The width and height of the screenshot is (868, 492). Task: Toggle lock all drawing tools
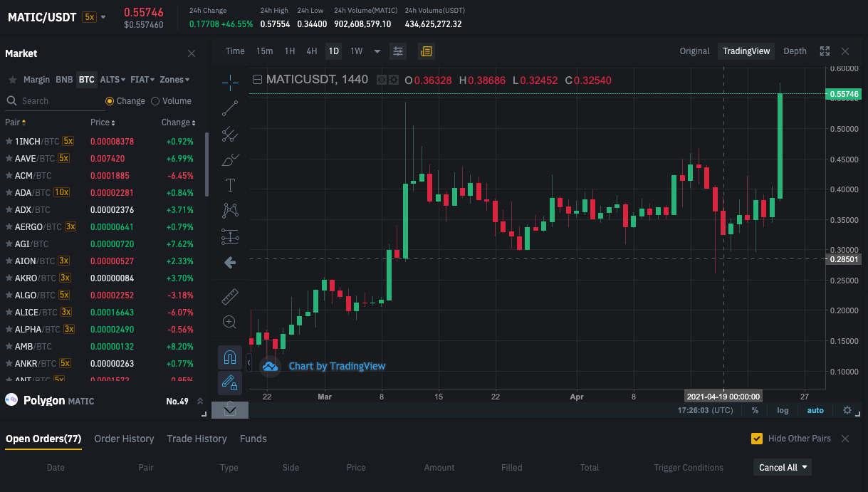[x=230, y=383]
